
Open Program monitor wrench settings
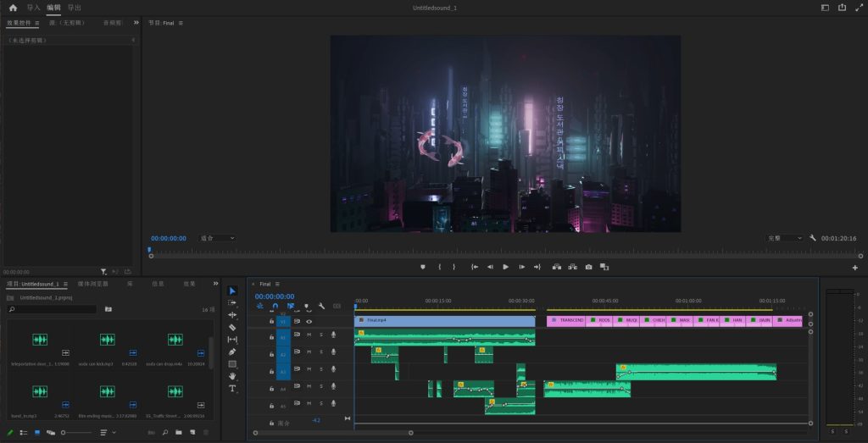pyautogui.click(x=813, y=238)
